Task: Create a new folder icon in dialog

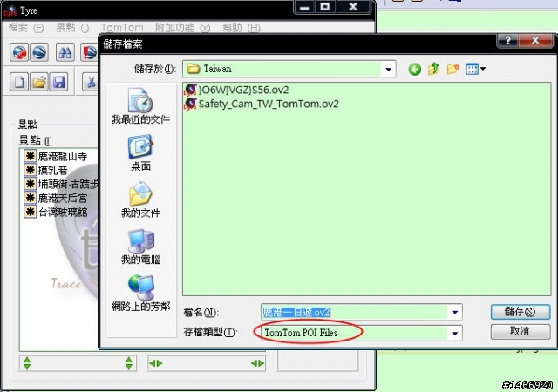Action: tap(453, 69)
